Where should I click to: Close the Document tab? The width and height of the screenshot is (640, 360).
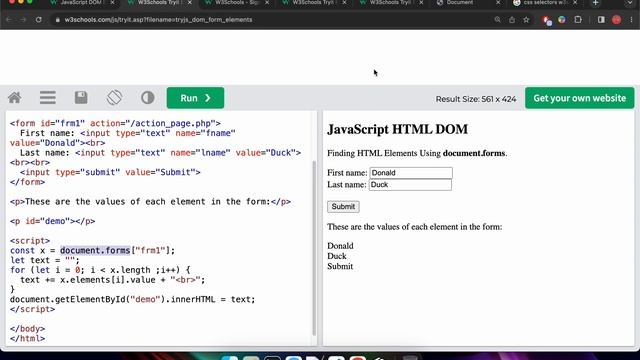(x=498, y=3)
